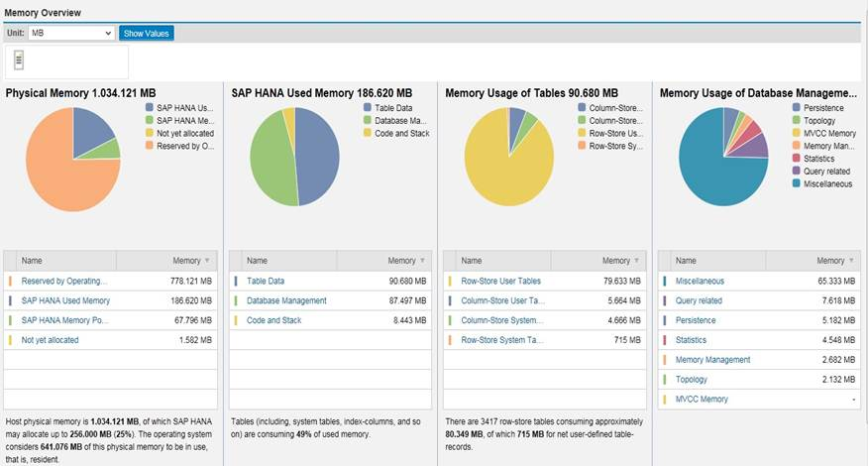The height and width of the screenshot is (466, 868).
Task: Open the Column-Store User Ta... link
Action: [502, 300]
